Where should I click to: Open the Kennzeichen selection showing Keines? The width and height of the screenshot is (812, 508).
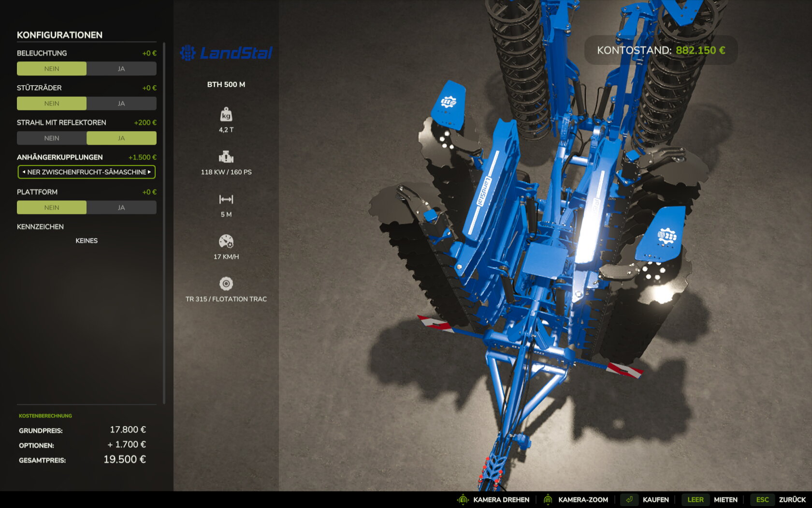[87, 240]
